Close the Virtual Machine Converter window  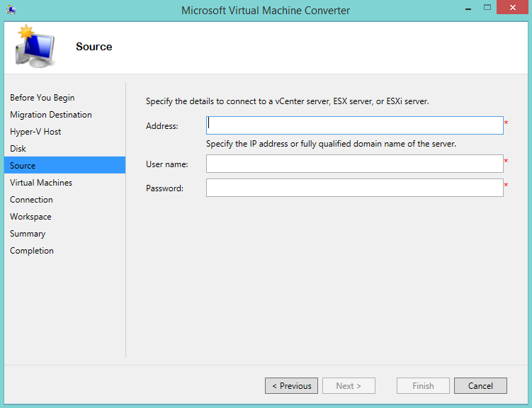point(513,7)
